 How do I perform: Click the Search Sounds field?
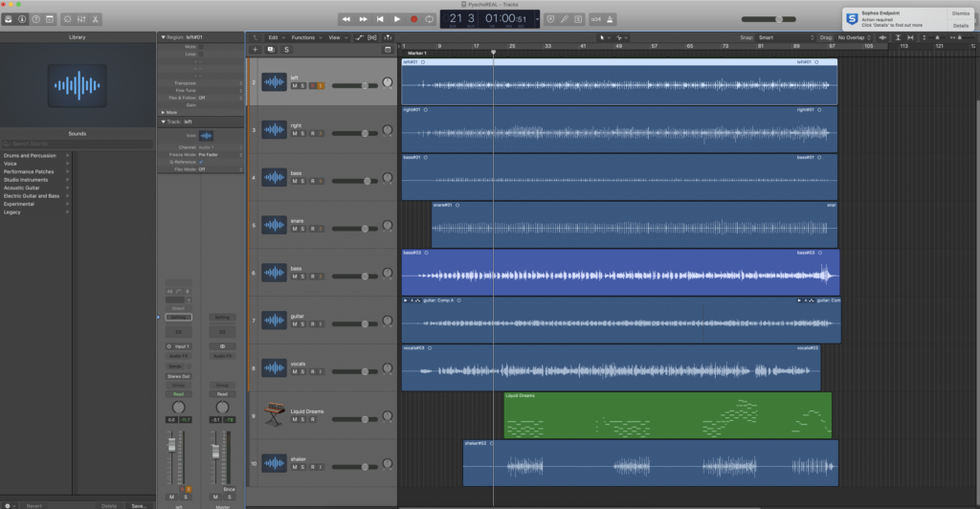coord(78,144)
